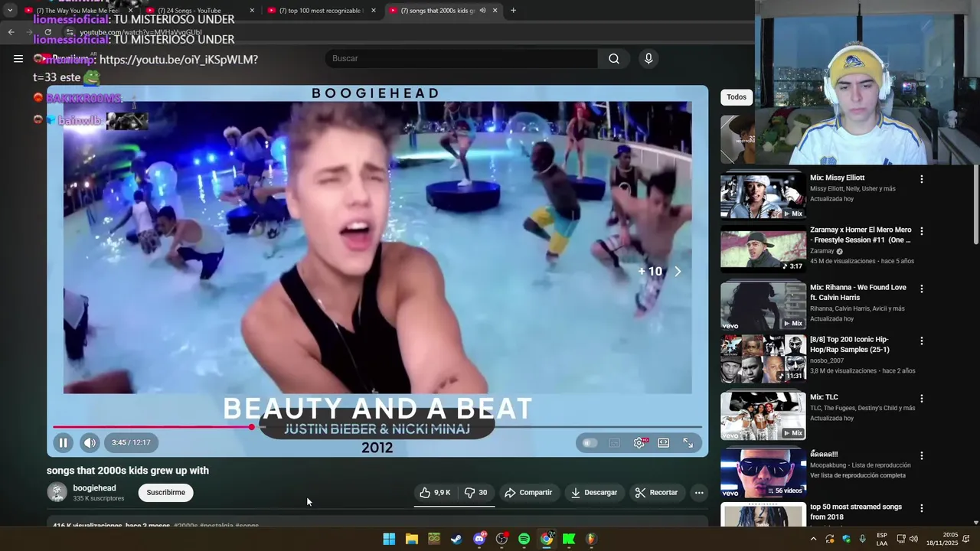The height and width of the screenshot is (551, 980).
Task: Open options for the Moopakbung playlist
Action: 922,455
